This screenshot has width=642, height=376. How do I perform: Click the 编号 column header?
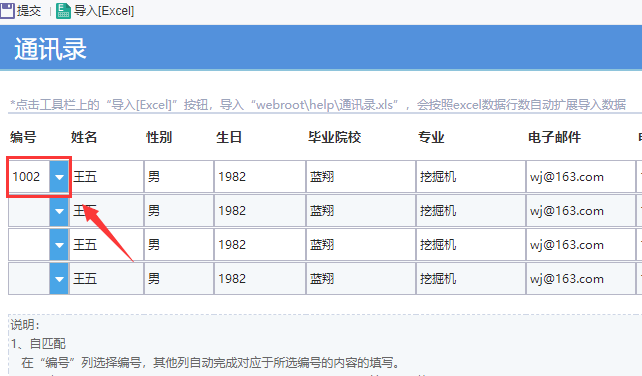coord(23,137)
